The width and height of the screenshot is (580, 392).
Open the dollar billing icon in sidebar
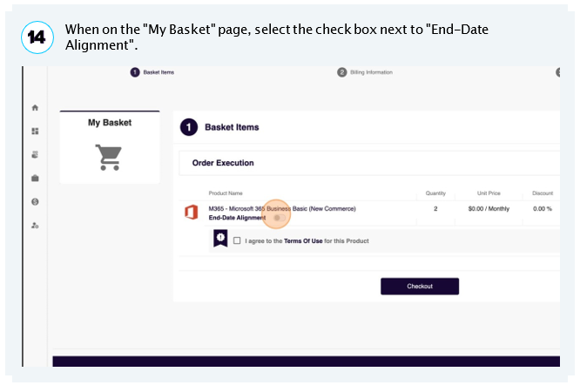[x=35, y=202]
